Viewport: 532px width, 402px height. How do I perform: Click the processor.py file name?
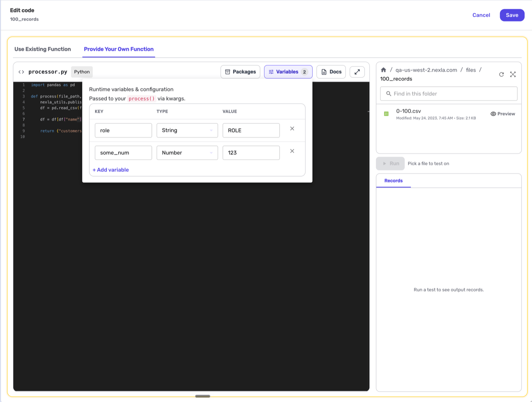coord(48,72)
